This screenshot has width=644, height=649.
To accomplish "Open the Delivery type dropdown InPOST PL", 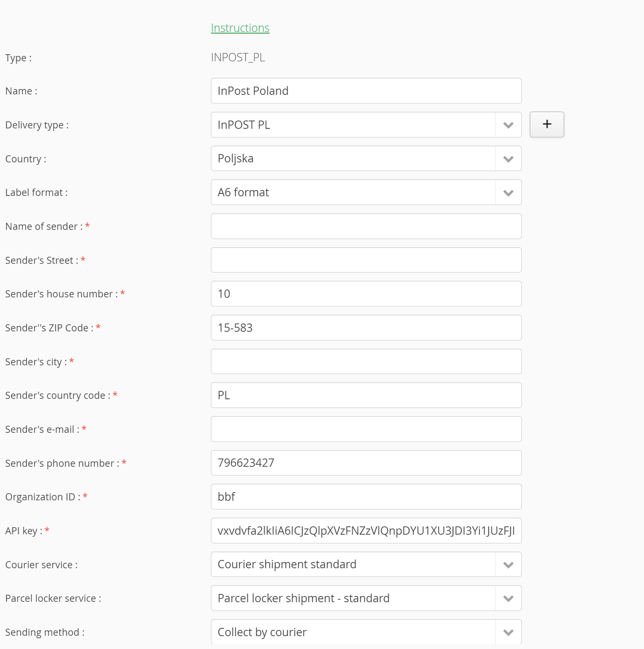I will pos(366,125).
